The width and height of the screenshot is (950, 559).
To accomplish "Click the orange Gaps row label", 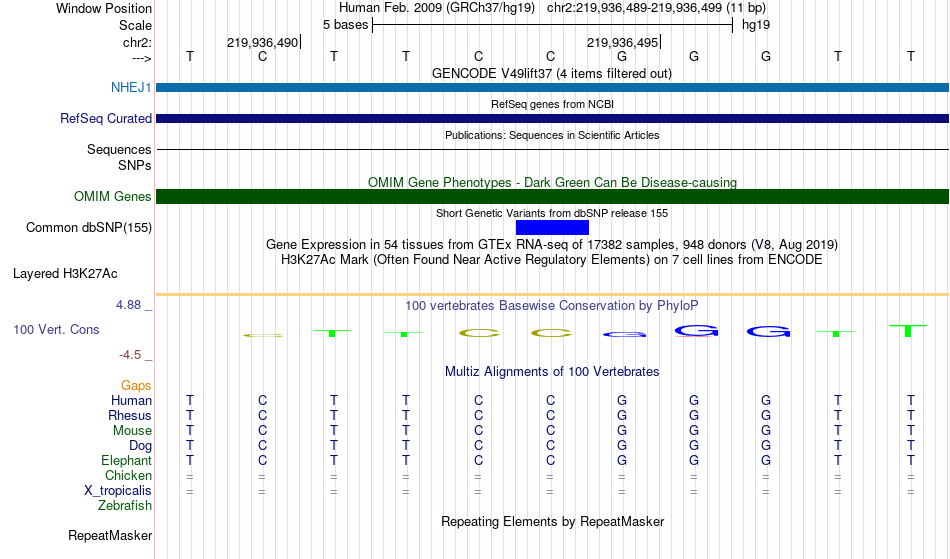I will pyautogui.click(x=136, y=385).
